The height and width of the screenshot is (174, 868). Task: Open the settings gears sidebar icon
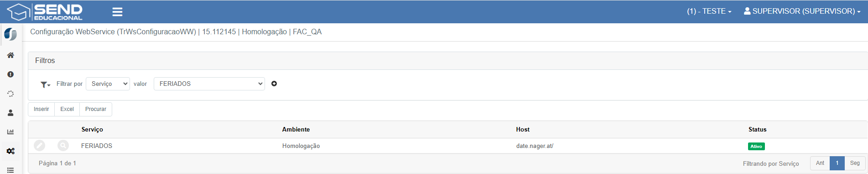coord(10,151)
